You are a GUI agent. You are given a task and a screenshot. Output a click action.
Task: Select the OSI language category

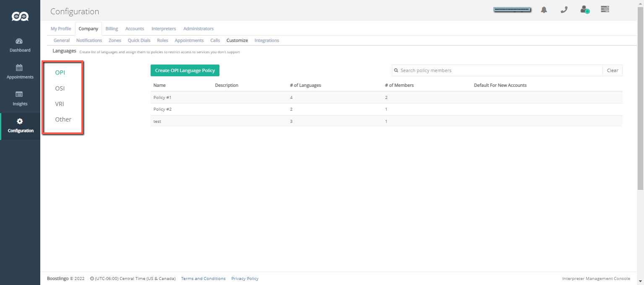tap(60, 88)
